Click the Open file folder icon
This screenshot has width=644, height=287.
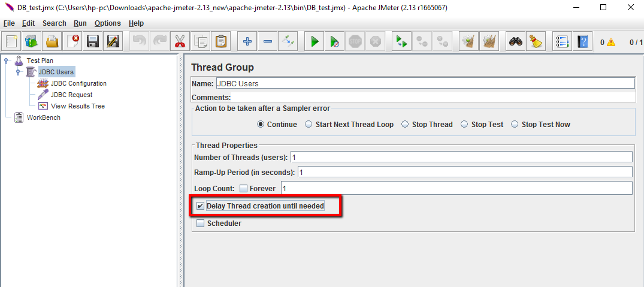(52, 41)
